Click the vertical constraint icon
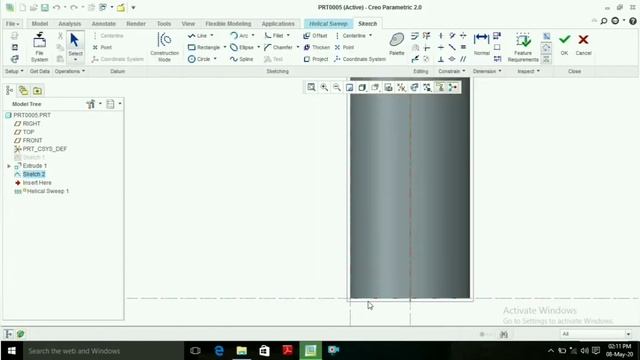The height and width of the screenshot is (360, 640). (x=441, y=36)
